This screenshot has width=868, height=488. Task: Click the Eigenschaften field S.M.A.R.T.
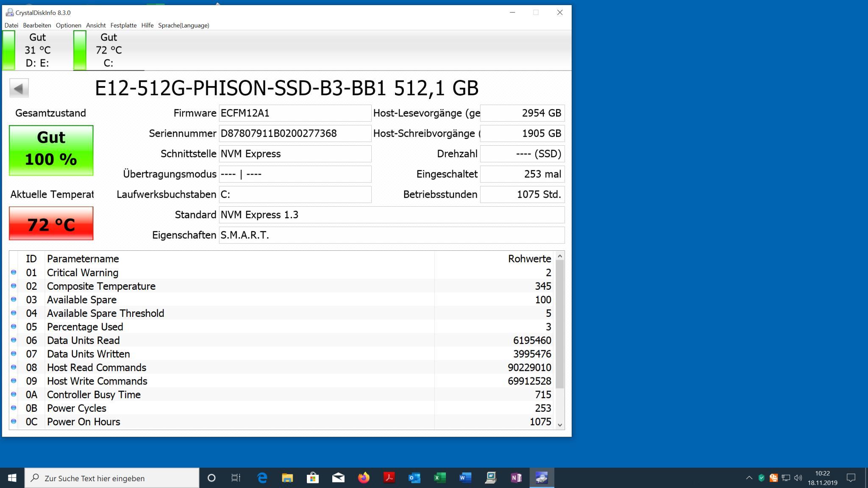click(392, 235)
